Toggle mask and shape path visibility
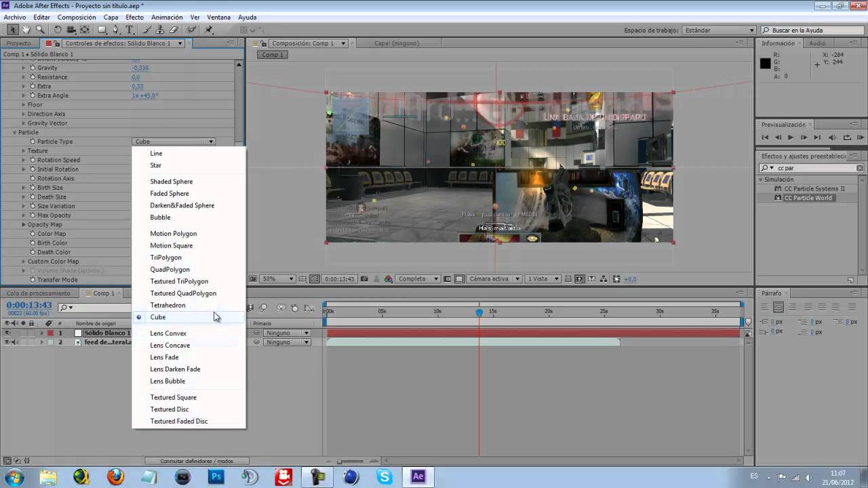 (314, 279)
